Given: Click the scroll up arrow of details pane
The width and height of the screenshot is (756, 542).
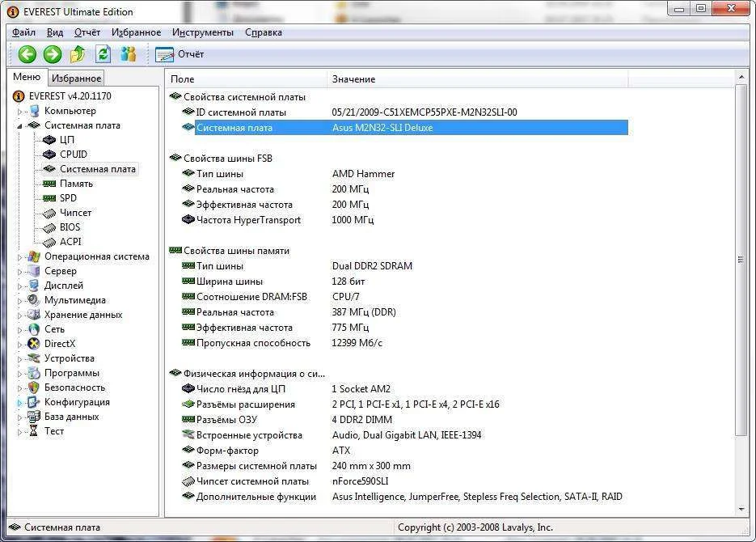Looking at the screenshot, I should pos(741,77).
